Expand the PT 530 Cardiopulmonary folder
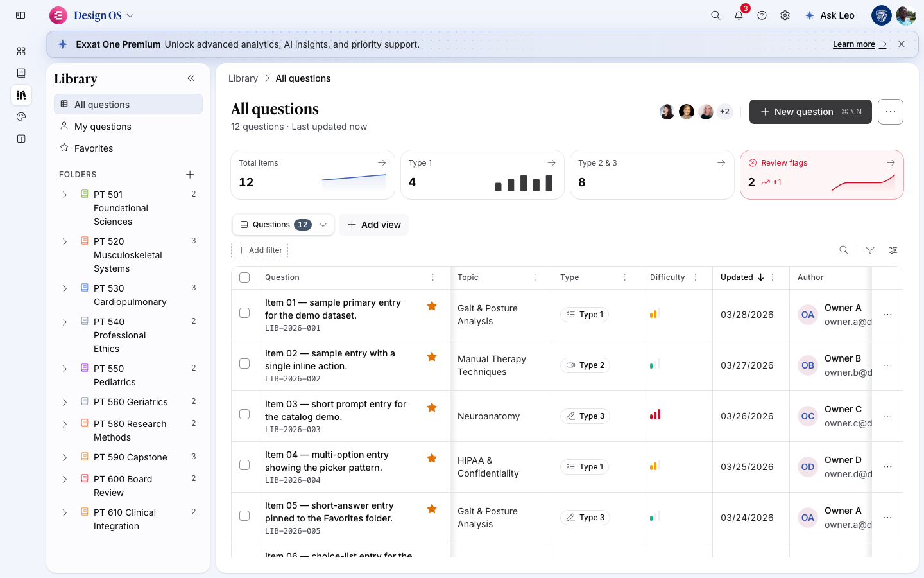 point(65,288)
